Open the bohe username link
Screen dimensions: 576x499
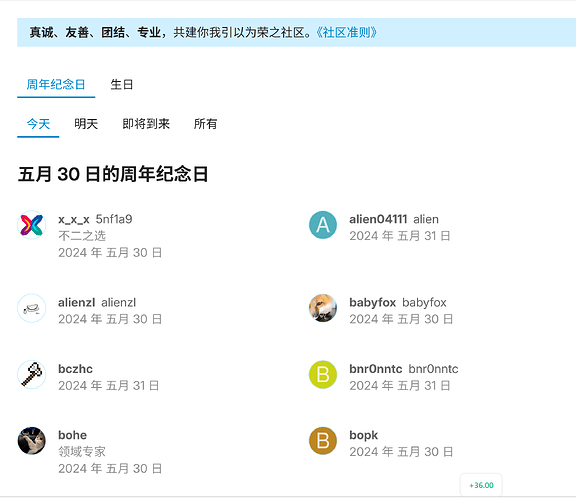(72, 435)
